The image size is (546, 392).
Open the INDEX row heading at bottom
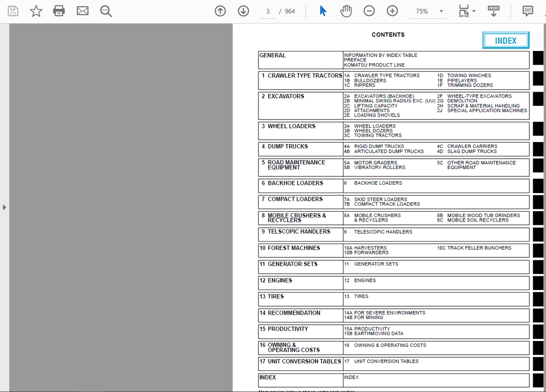point(267,377)
